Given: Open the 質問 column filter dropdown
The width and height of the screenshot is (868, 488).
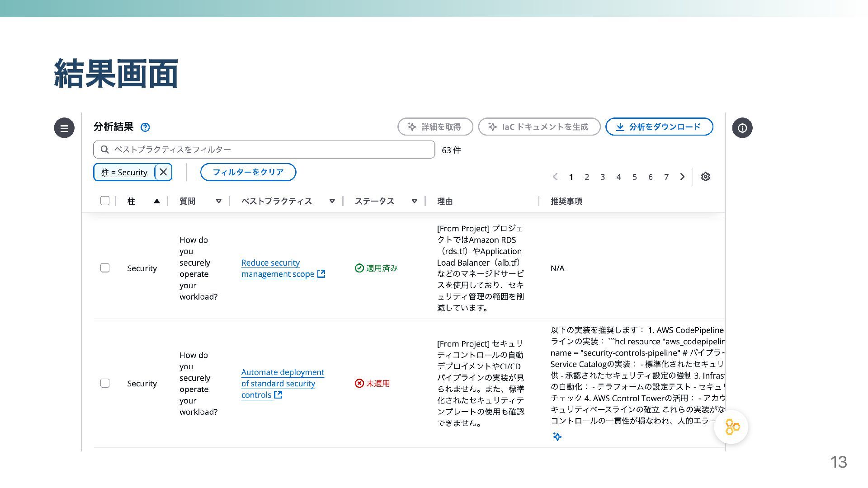Looking at the screenshot, I should coord(218,201).
